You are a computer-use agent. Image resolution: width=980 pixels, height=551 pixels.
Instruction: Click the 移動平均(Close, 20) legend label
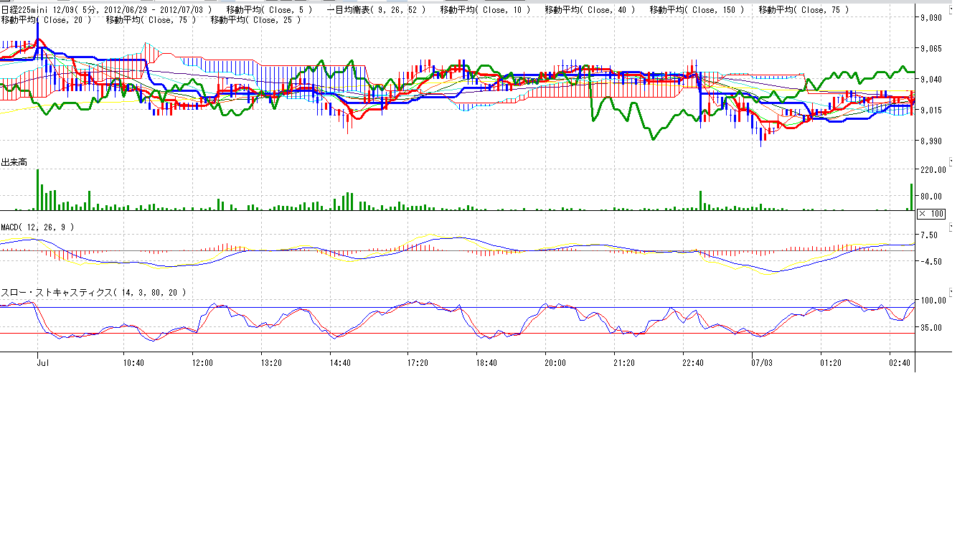click(47, 20)
